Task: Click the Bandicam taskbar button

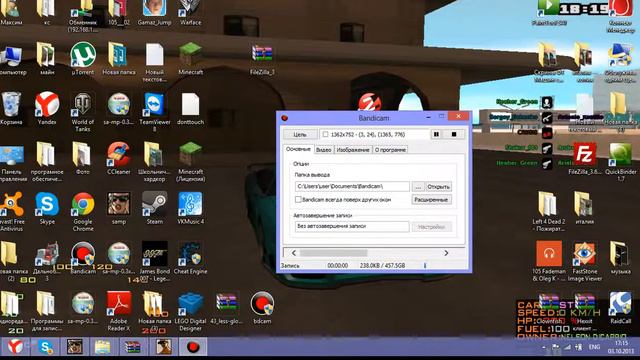Action: point(192,347)
